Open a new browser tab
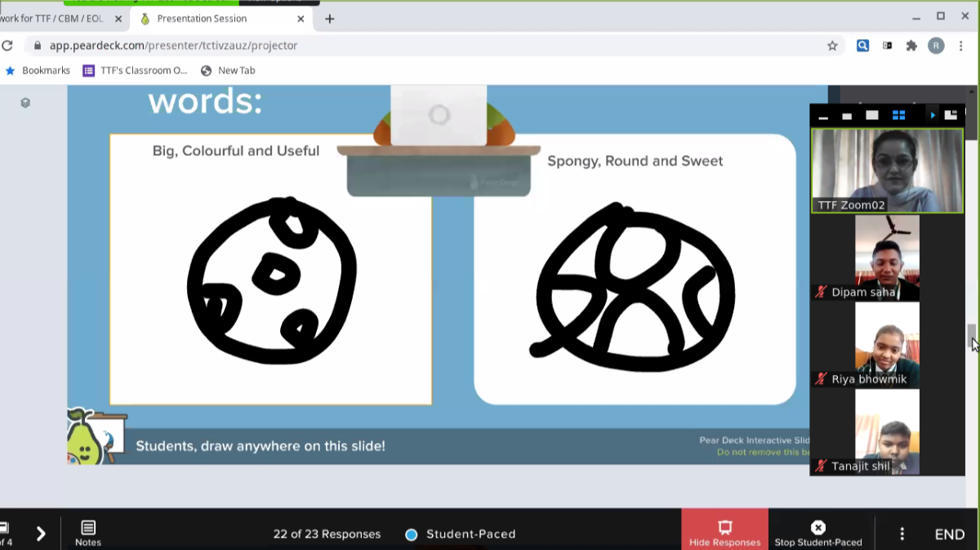 click(x=330, y=19)
